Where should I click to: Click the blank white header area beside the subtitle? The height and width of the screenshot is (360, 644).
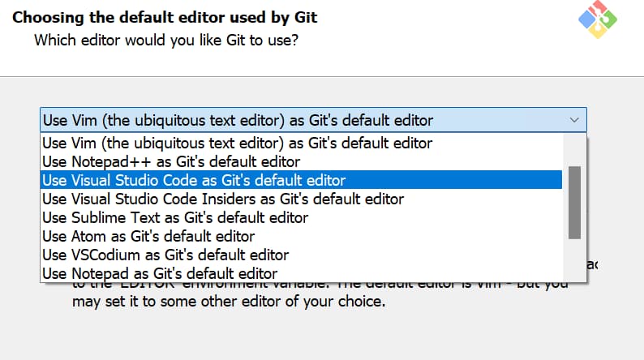click(x=446, y=39)
